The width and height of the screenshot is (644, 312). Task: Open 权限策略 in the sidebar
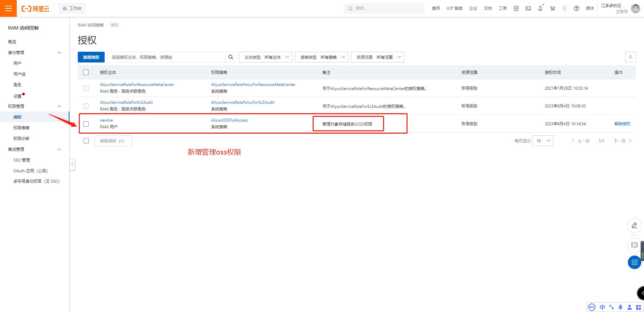[21, 128]
